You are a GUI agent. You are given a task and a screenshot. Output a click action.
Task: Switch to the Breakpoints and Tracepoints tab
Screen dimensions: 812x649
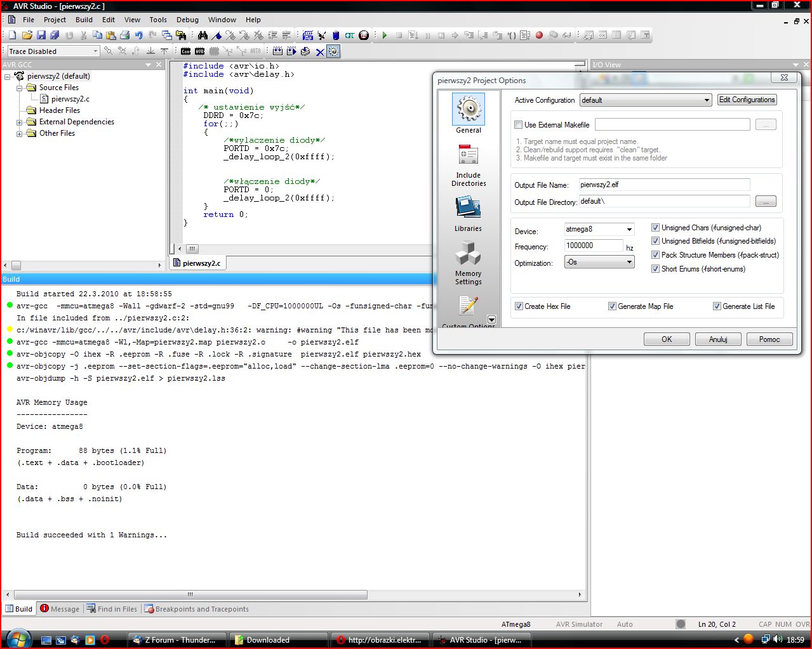point(197,609)
